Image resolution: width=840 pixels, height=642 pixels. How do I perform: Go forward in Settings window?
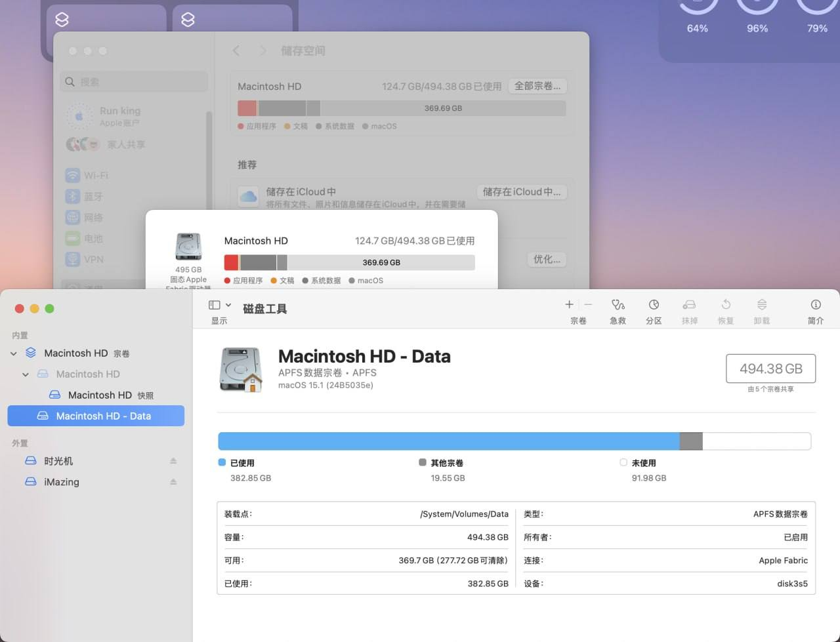[263, 50]
